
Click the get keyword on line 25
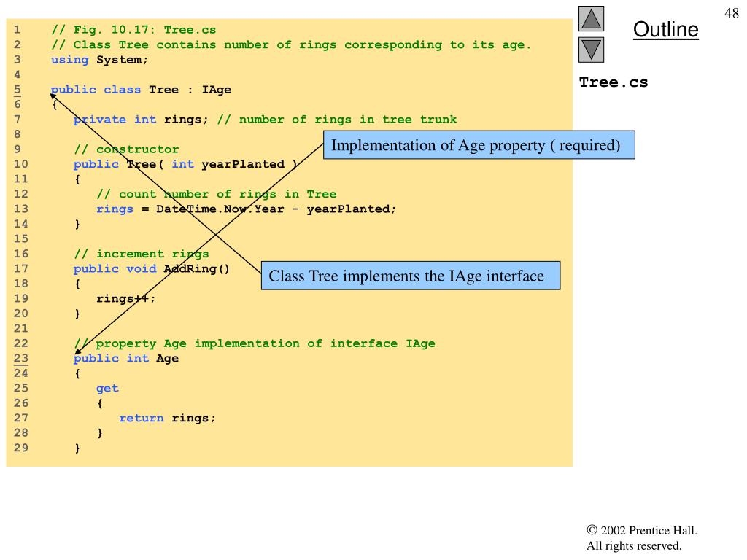[107, 388]
